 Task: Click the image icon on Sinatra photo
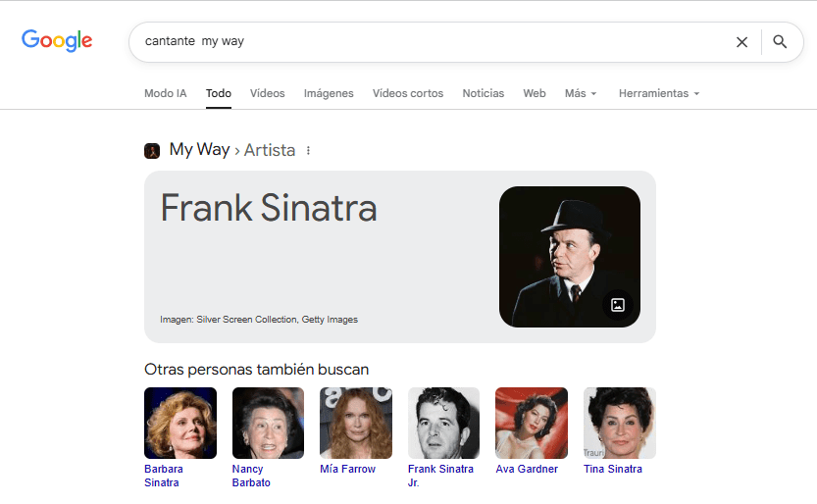click(x=618, y=305)
